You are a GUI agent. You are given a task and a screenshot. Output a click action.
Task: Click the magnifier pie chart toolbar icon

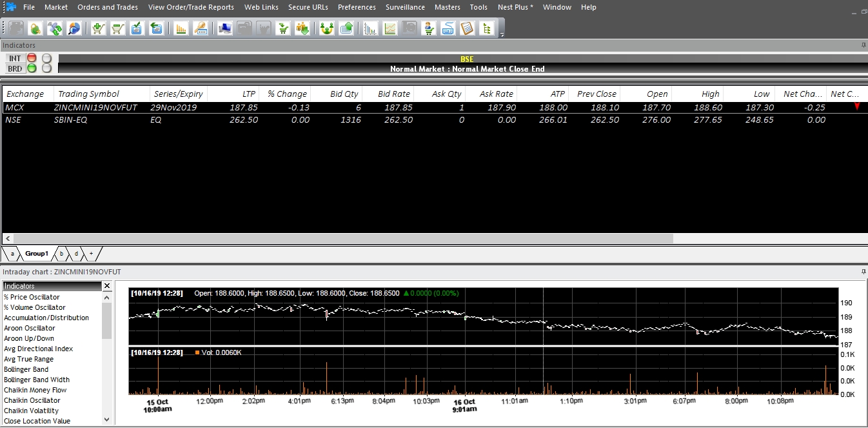tap(74, 28)
